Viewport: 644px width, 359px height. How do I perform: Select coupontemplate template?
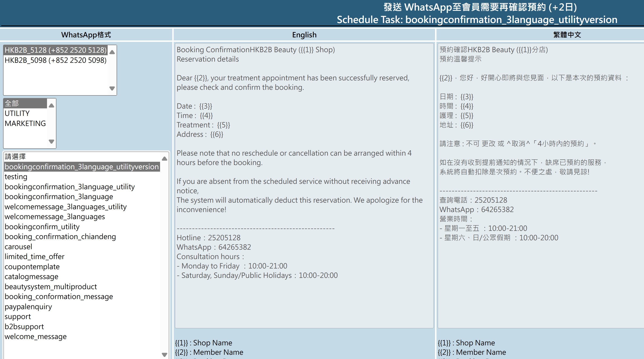(82, 267)
